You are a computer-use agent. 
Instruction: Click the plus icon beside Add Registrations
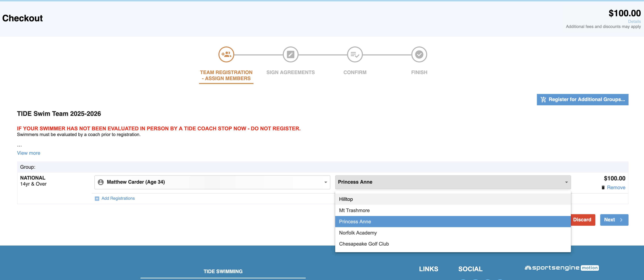click(x=97, y=199)
